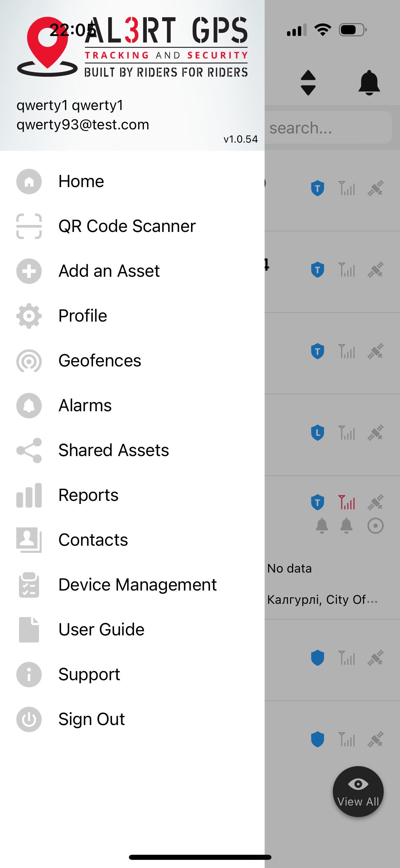Viewport: 400px width, 868px height.
Task: Tap the Alarms bell icon in the menu
Action: click(29, 405)
